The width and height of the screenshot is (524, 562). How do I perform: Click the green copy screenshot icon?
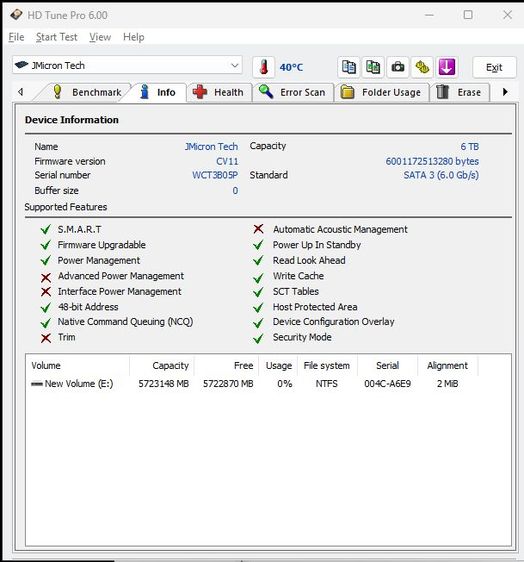pyautogui.click(x=373, y=67)
